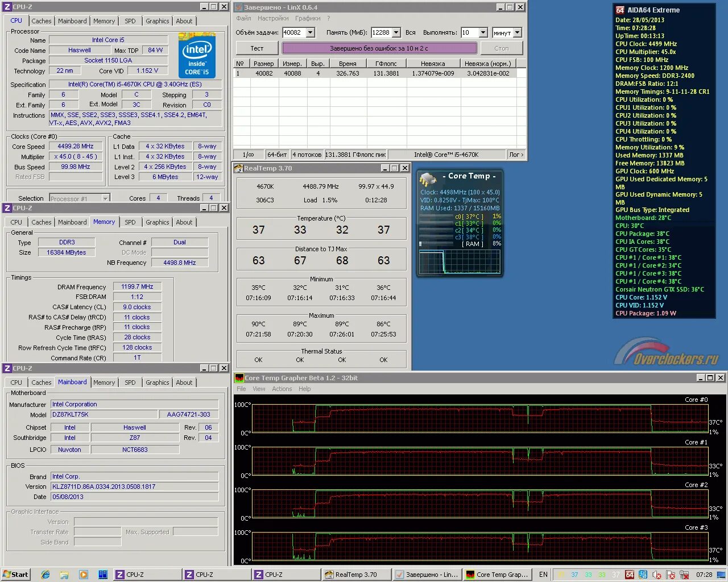Open the Объём задачи 40082 dropdown
Image resolution: width=728 pixels, height=582 pixels.
coord(311,32)
